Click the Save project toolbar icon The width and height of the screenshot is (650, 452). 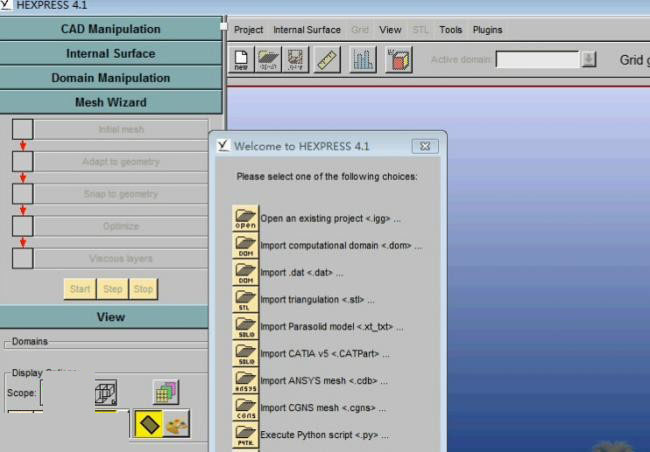[295, 59]
